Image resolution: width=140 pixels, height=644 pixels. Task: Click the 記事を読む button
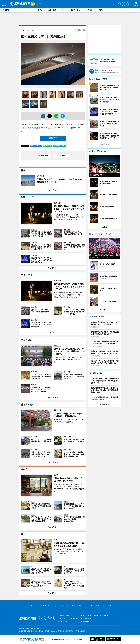coord(53,138)
